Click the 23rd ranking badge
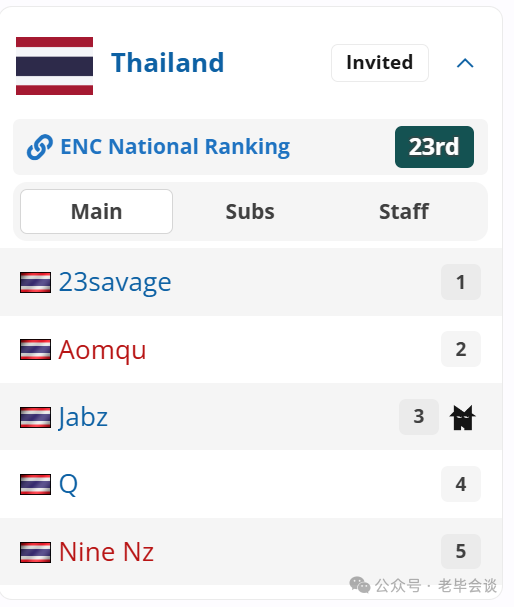 [434, 147]
